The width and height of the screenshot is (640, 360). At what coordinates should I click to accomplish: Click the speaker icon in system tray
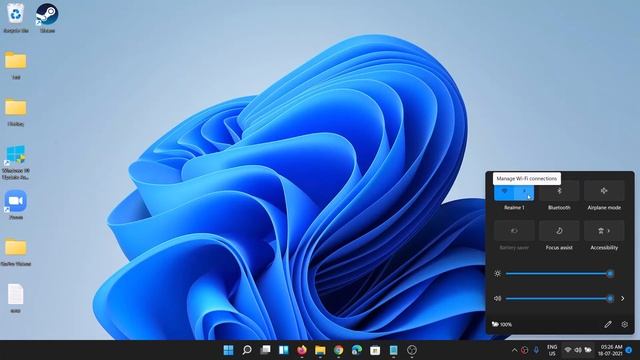tap(578, 350)
